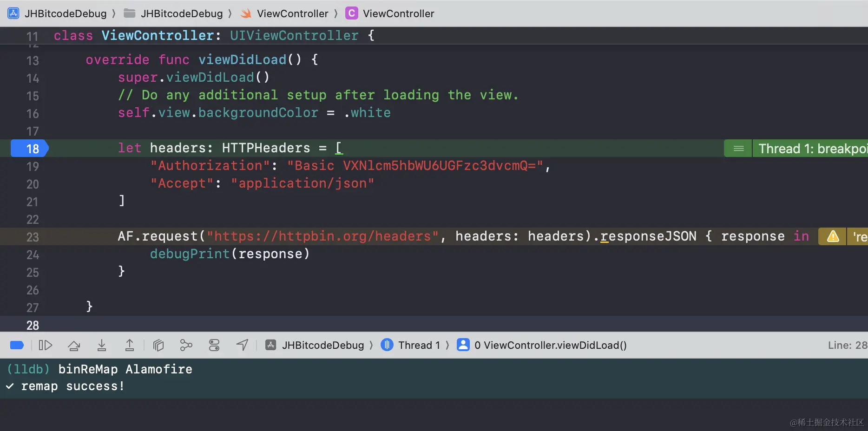Click the Swift file icon in breadcrumb
Viewport: 868px width, 431px height.
point(246,13)
